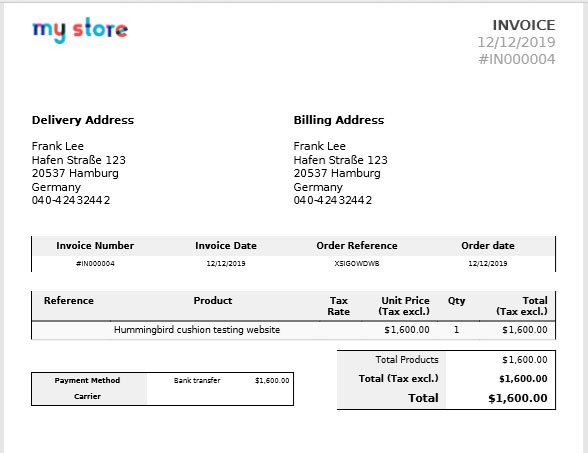This screenshot has height=453, width=588.
Task: Click order reference XSIGOWDWB
Action: click(x=357, y=264)
